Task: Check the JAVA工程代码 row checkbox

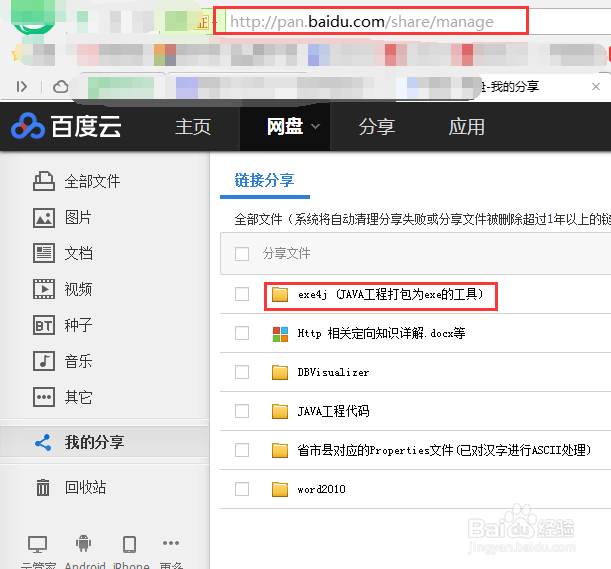Action: point(242,411)
